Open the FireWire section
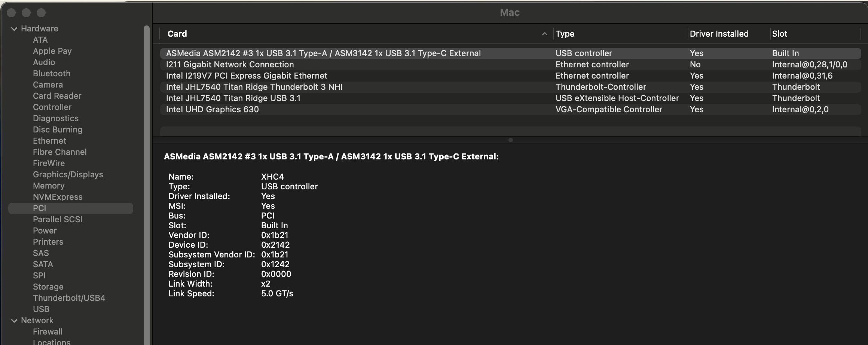This screenshot has width=868, height=345. pos(49,163)
